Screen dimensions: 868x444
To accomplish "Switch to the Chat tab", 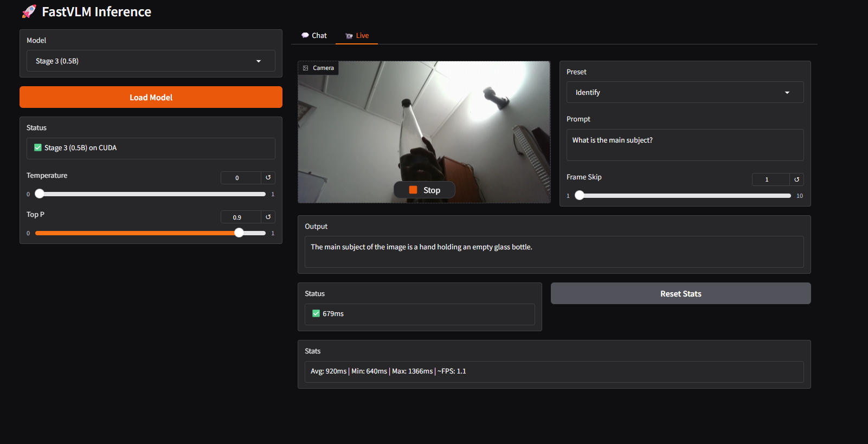I will [314, 36].
